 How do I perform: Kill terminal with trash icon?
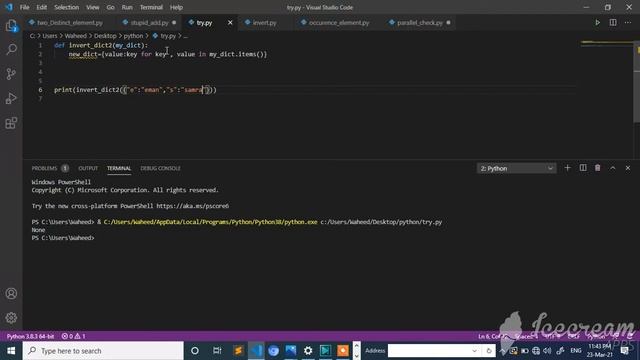[598, 168]
